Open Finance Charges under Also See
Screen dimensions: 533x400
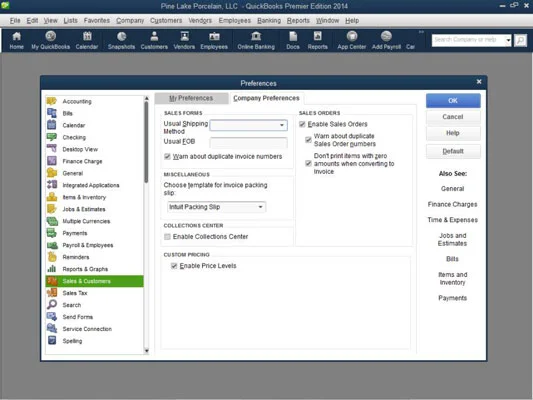coord(452,204)
